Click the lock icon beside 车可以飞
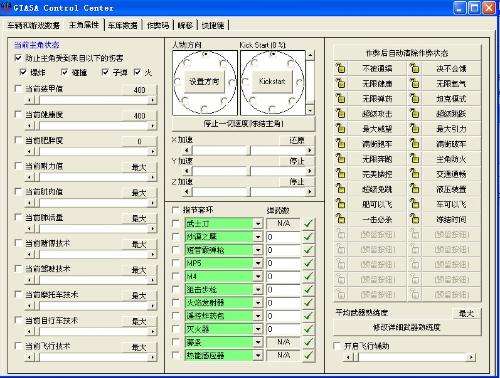Image resolution: width=500 pixels, height=378 pixels. [x=415, y=204]
